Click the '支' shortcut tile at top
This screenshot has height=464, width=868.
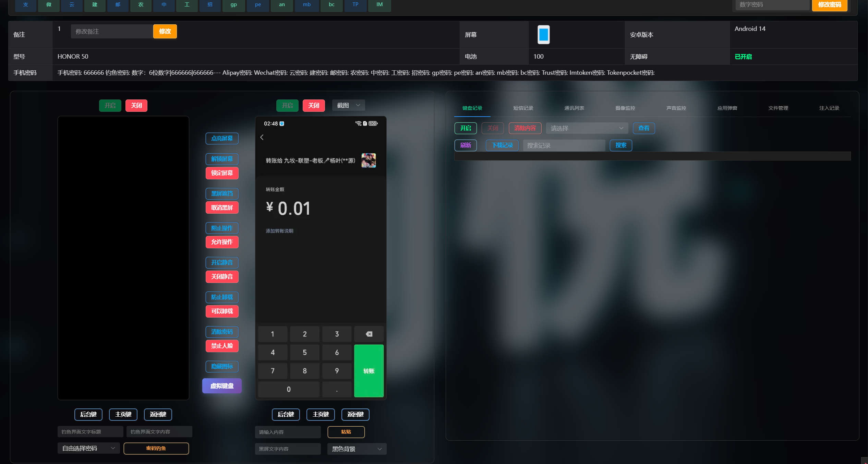[26, 5]
